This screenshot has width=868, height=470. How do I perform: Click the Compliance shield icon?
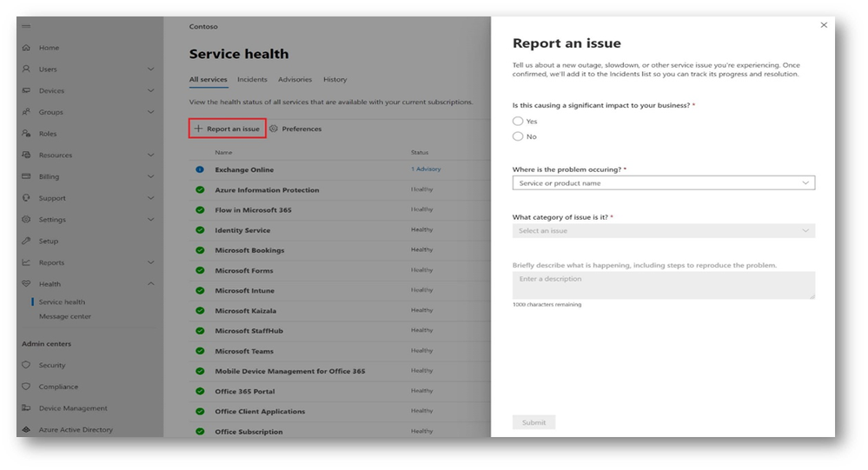tap(26, 387)
